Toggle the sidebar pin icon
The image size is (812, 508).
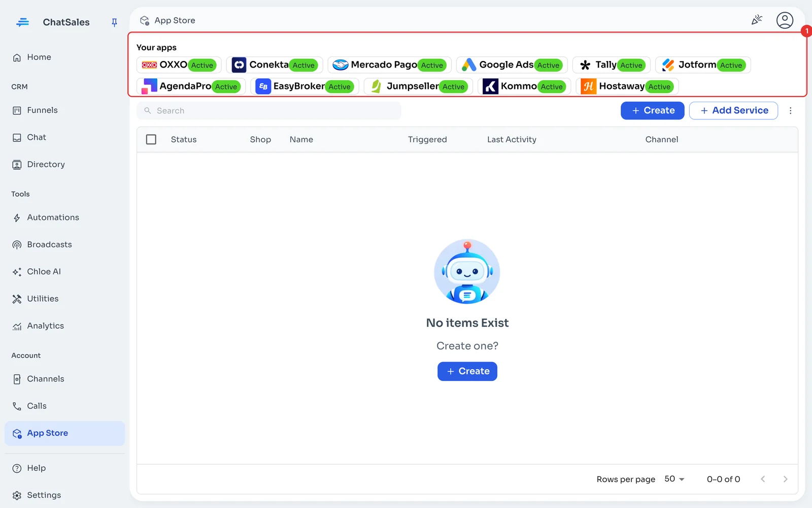click(x=114, y=22)
